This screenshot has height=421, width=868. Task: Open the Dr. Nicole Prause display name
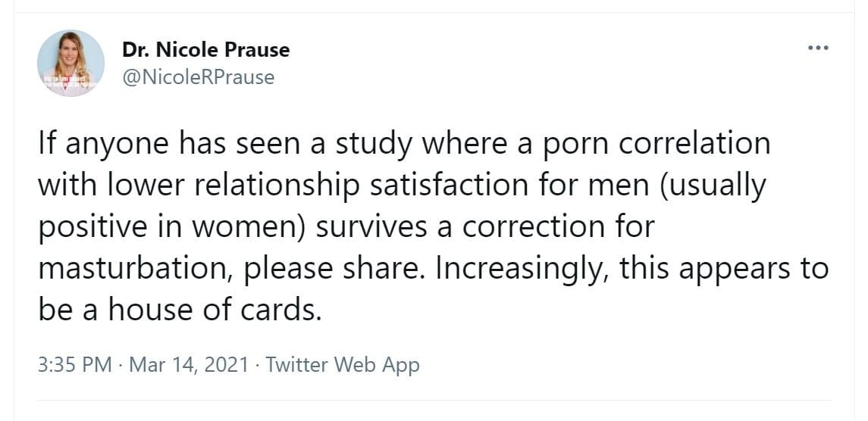(x=205, y=51)
